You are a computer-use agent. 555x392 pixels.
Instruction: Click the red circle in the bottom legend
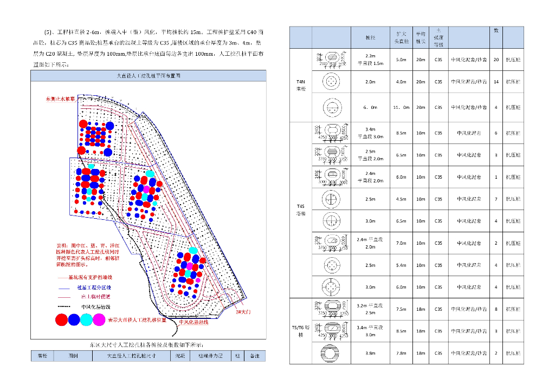pos(62,319)
